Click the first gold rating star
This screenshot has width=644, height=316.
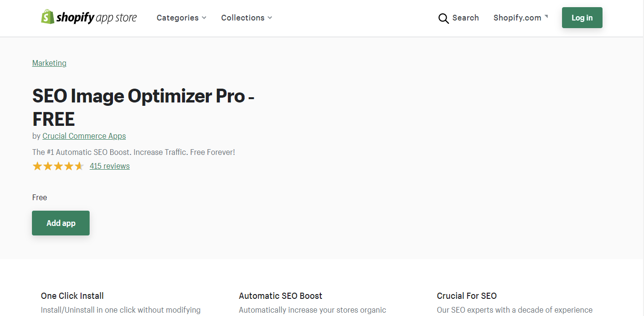click(x=37, y=166)
